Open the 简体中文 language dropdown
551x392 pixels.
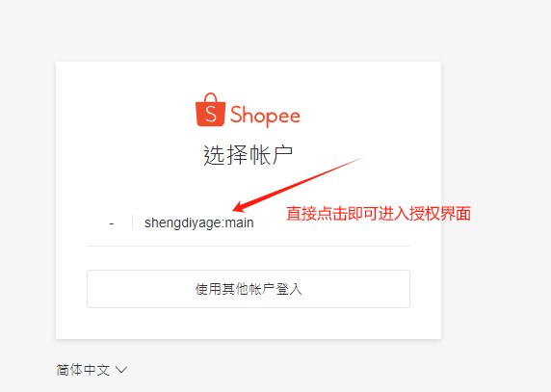92,370
